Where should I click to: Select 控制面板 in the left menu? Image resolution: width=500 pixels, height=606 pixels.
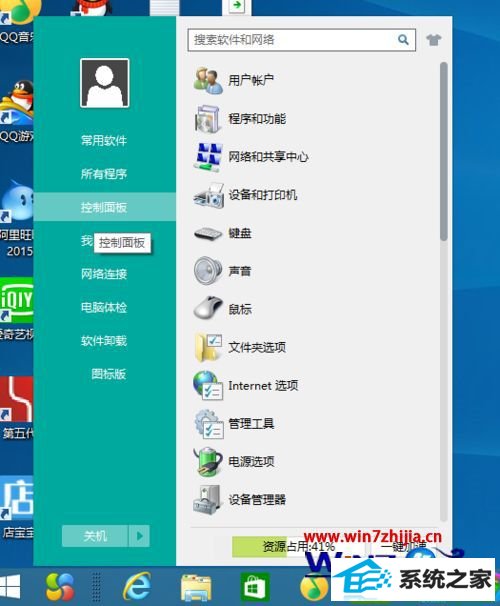(105, 207)
